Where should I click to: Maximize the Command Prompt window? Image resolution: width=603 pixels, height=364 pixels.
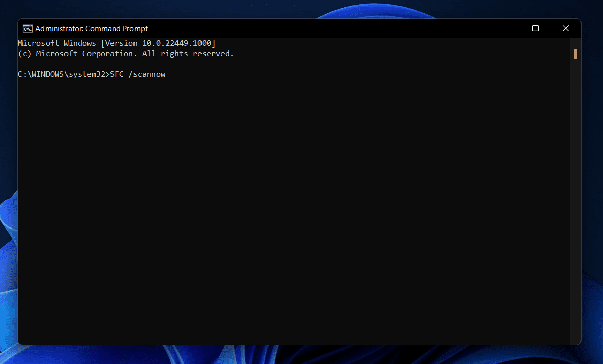point(535,29)
